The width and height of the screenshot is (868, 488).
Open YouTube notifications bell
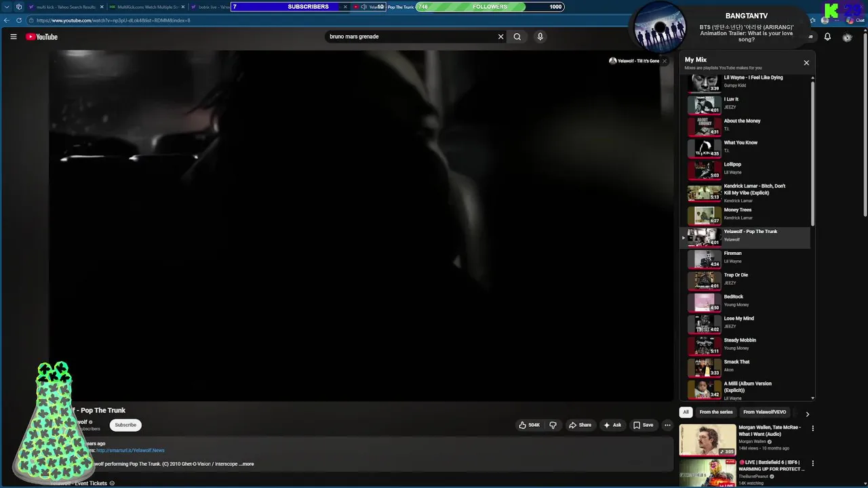tap(827, 37)
